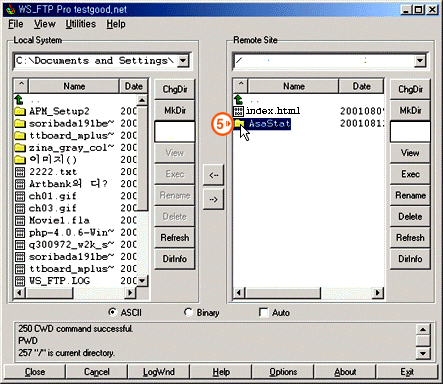This screenshot has width=443, height=384.
Task: Open the remote path dropdown
Action: [x=420, y=61]
